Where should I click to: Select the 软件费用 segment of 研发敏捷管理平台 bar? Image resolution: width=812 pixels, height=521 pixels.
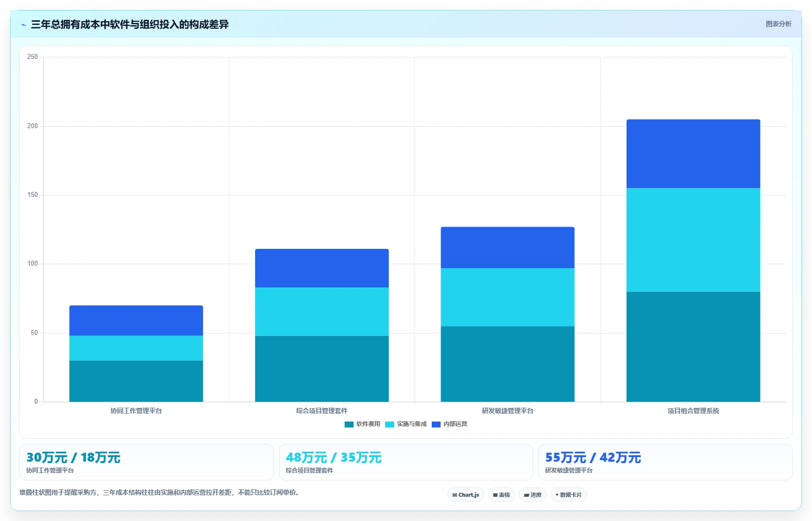coord(508,364)
